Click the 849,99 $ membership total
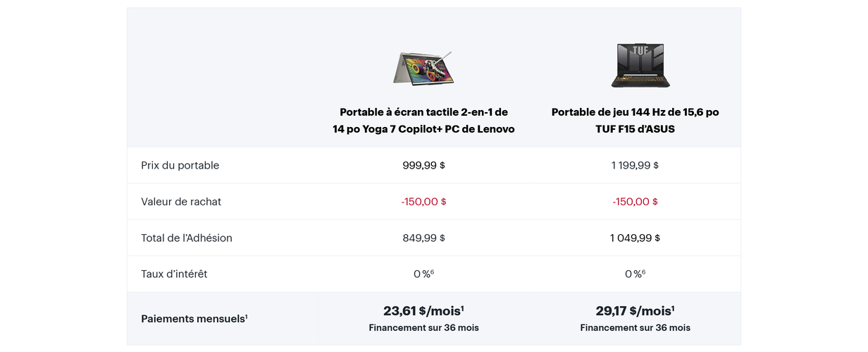This screenshot has height=352, width=868. click(423, 238)
